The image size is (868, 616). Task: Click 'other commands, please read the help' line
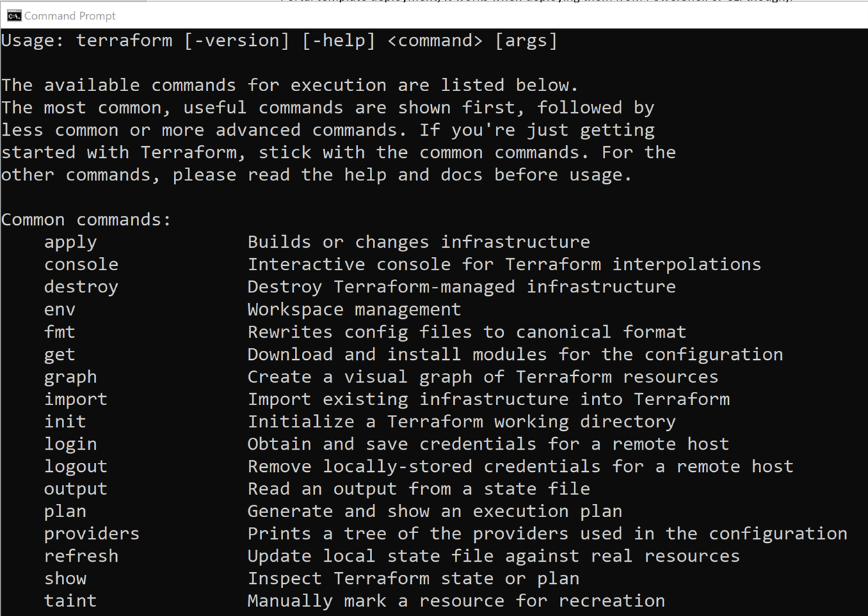316,175
